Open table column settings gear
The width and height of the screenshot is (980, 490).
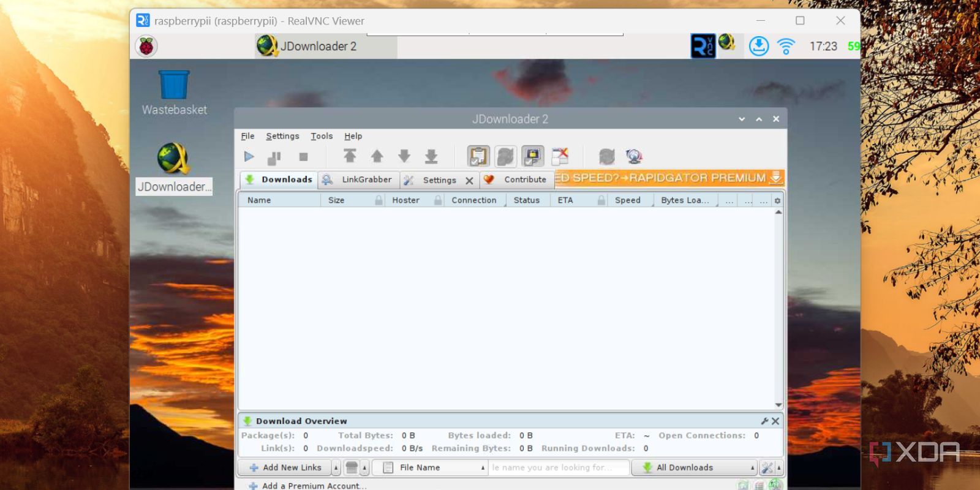click(x=777, y=200)
